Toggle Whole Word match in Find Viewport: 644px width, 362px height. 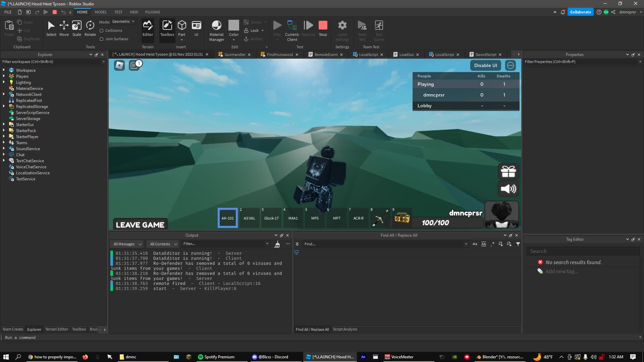483,244
